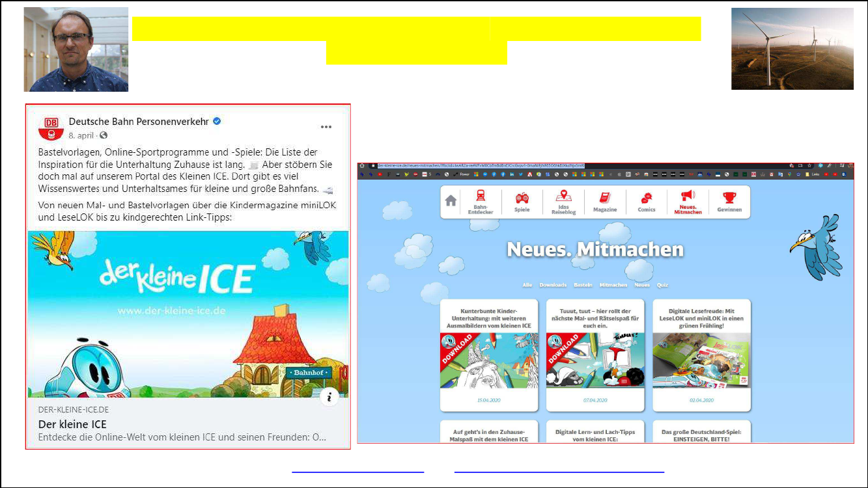Open the Digitale Lesefreude magazine card
Viewport: 868px width, 488px height.
701,355
